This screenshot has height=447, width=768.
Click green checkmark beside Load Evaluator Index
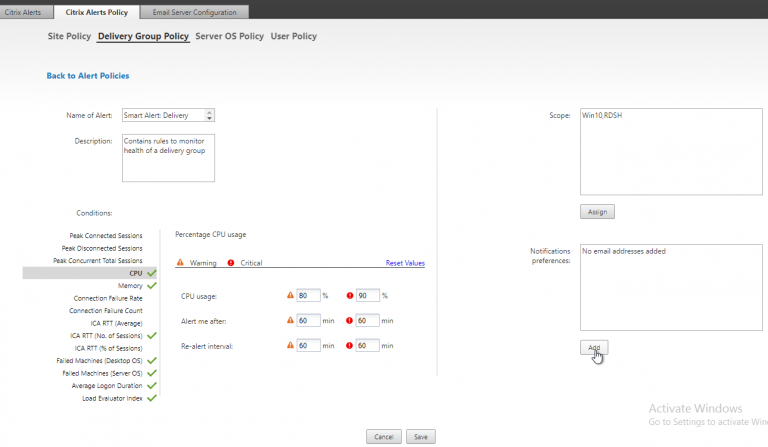[151, 397]
